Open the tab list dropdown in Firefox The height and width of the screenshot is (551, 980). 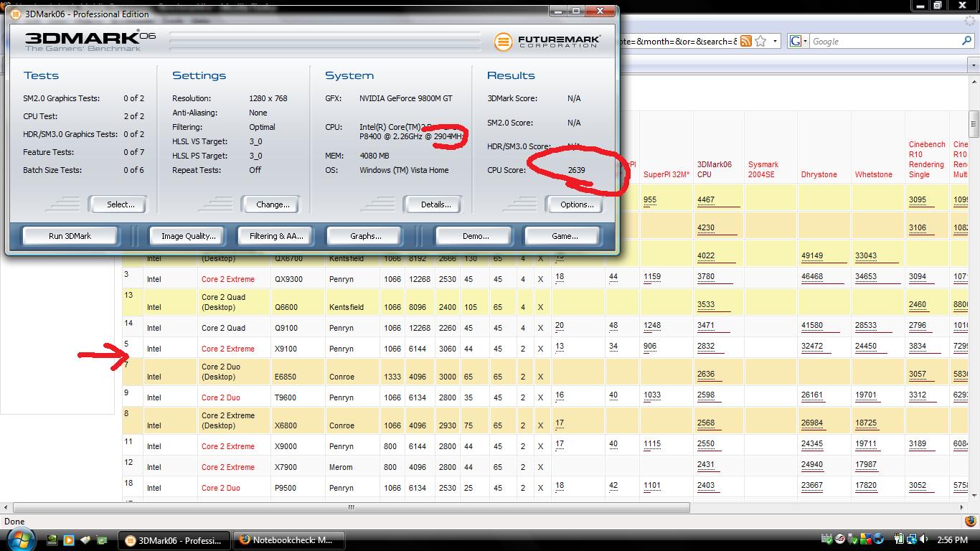tap(974, 65)
